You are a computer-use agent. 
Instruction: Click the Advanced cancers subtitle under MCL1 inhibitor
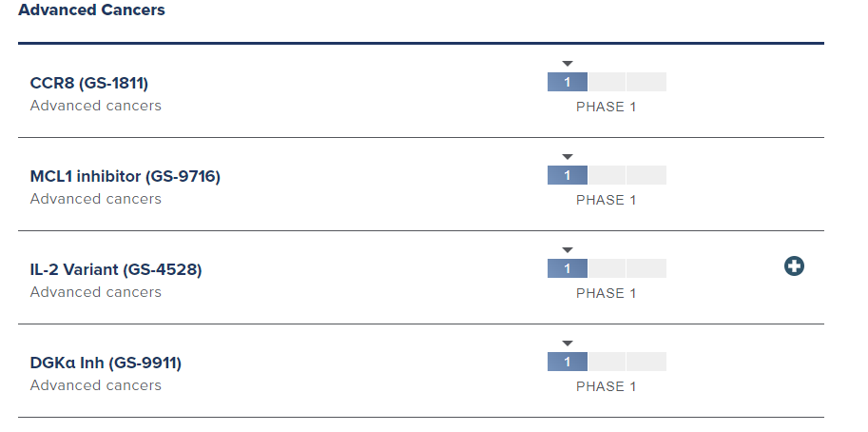(96, 199)
